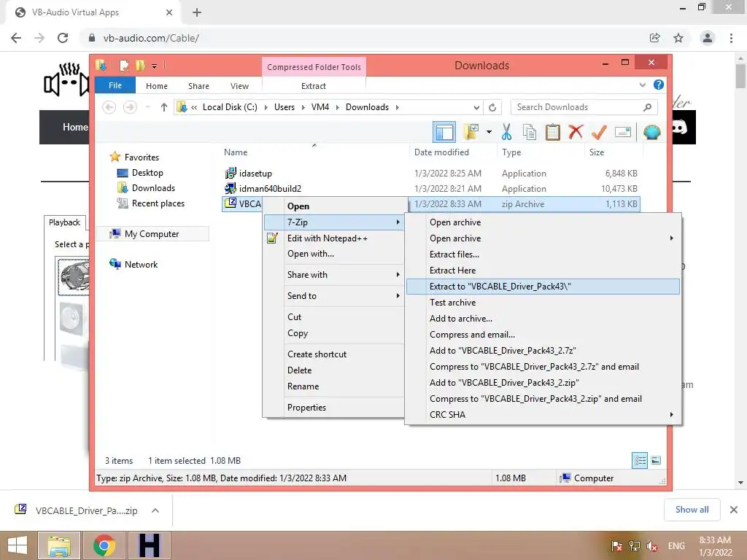Switch to large icons view in status bar
Image resolution: width=747 pixels, height=560 pixels.
(x=656, y=460)
